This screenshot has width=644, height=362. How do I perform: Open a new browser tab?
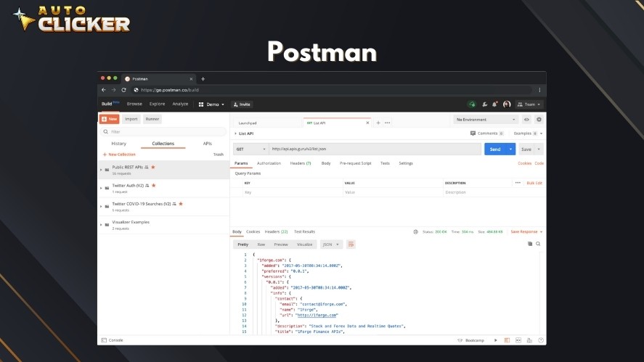pyautogui.click(x=203, y=79)
